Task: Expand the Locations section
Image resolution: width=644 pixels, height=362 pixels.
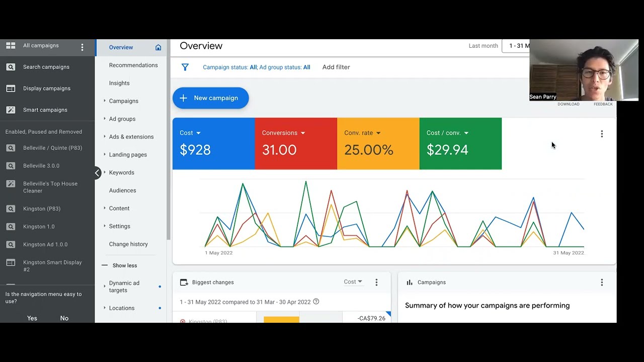Action: coord(105,308)
